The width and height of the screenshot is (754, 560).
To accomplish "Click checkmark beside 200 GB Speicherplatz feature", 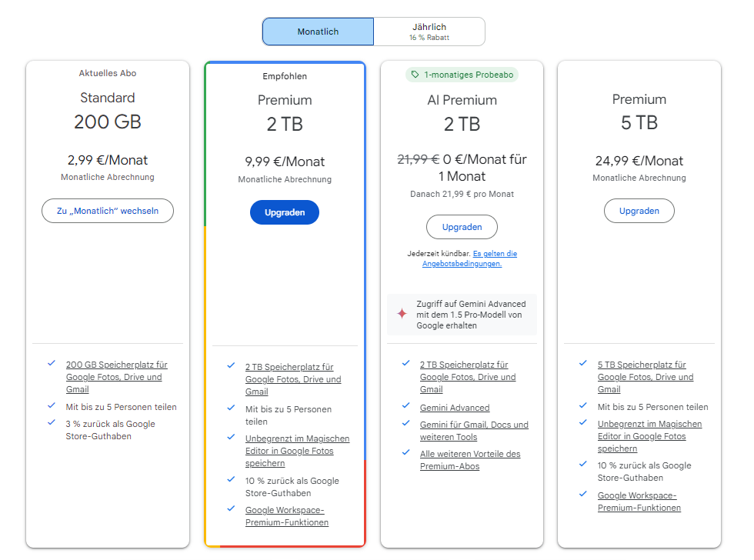I will point(52,363).
